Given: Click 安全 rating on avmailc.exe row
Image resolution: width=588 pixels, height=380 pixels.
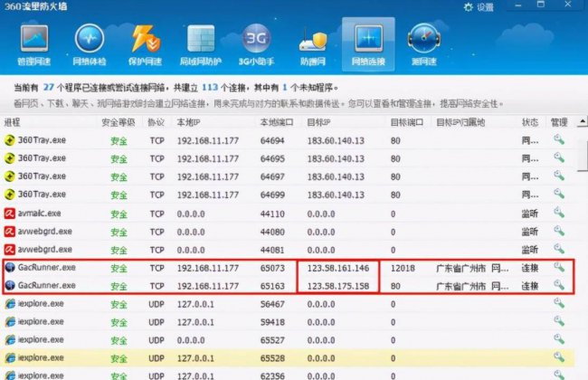Looking at the screenshot, I should 119,214.
